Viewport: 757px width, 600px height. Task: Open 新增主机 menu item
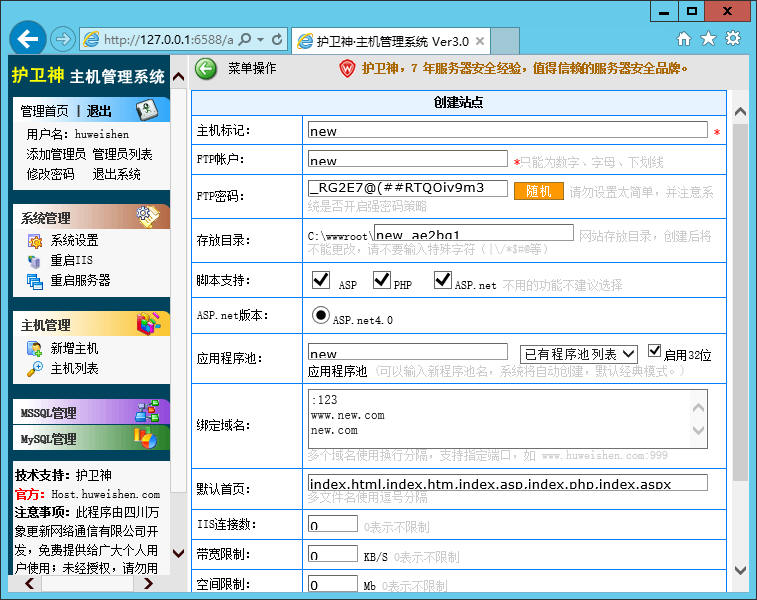74,349
